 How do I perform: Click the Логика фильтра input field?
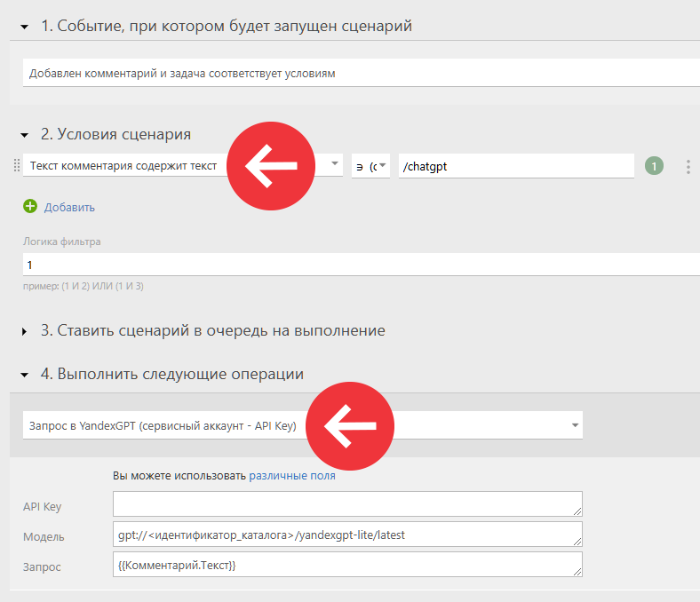[x=362, y=265]
